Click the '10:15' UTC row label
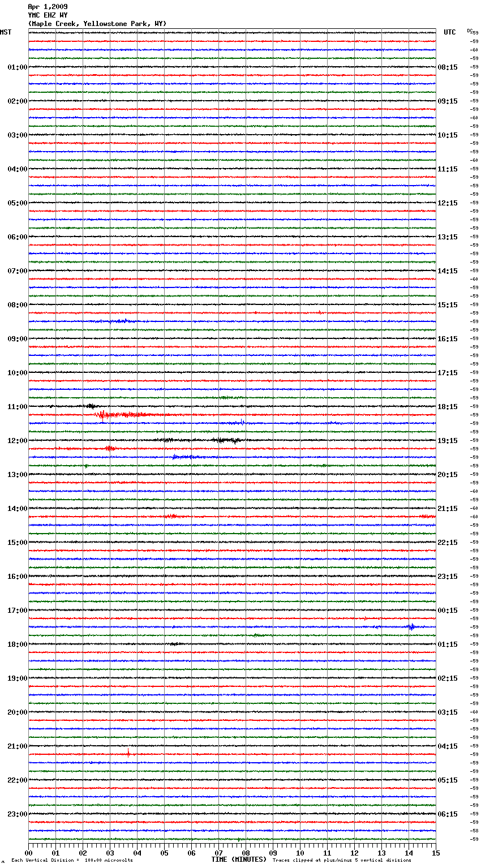This screenshot has width=481, height=868. [448, 135]
